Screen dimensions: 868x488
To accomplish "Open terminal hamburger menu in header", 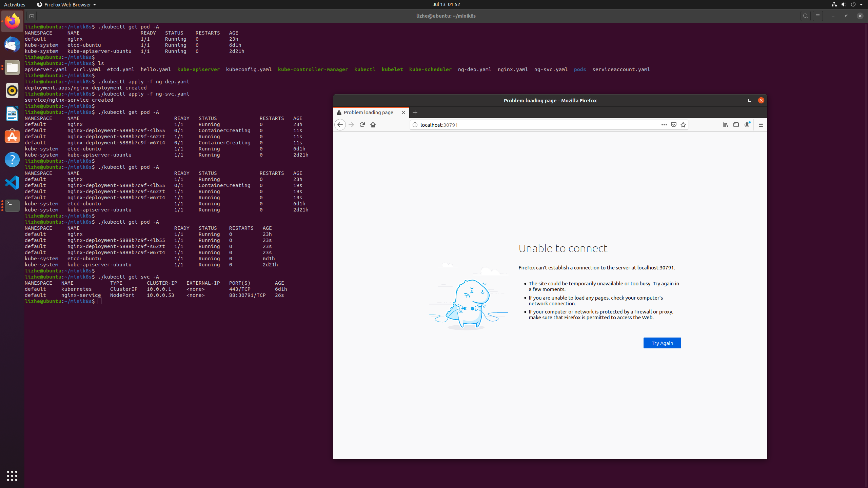I will point(818,16).
